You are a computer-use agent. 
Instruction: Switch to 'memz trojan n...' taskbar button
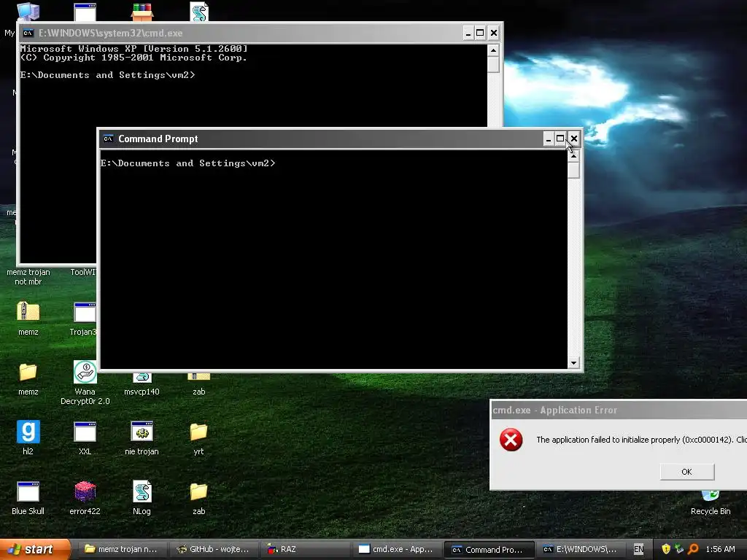(122, 549)
